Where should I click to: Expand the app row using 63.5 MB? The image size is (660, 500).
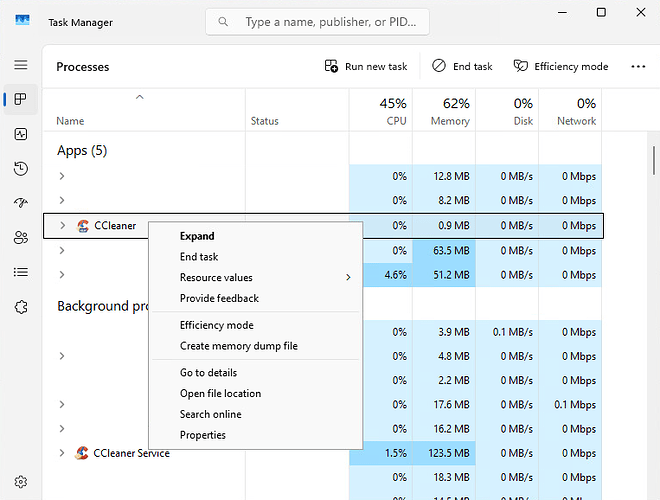(62, 250)
